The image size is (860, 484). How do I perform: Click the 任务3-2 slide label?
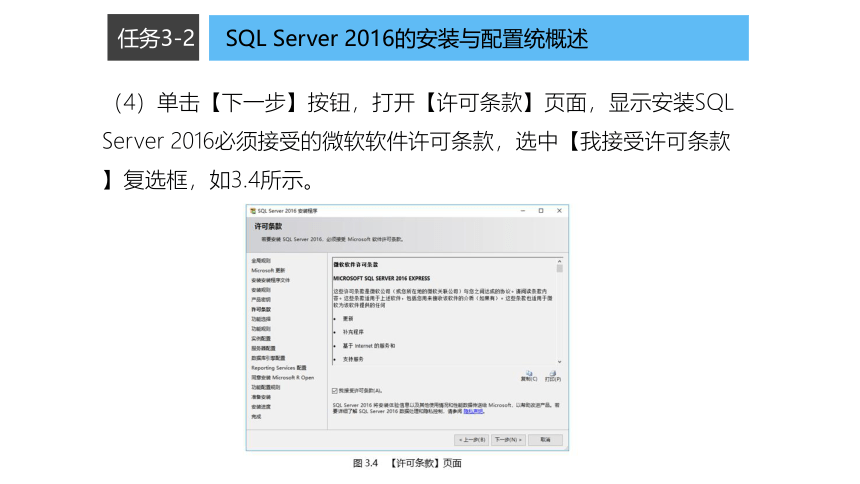(153, 37)
